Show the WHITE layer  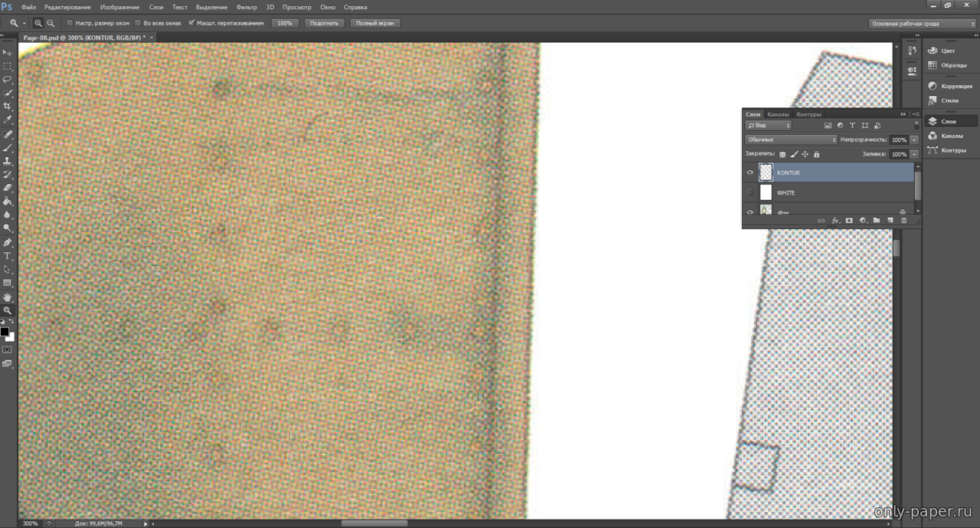tap(750, 193)
